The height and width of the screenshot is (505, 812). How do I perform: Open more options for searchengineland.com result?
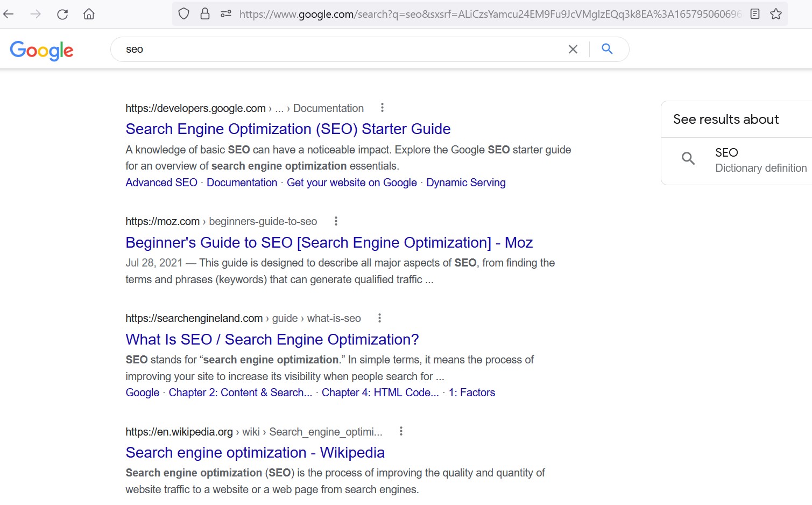click(379, 318)
